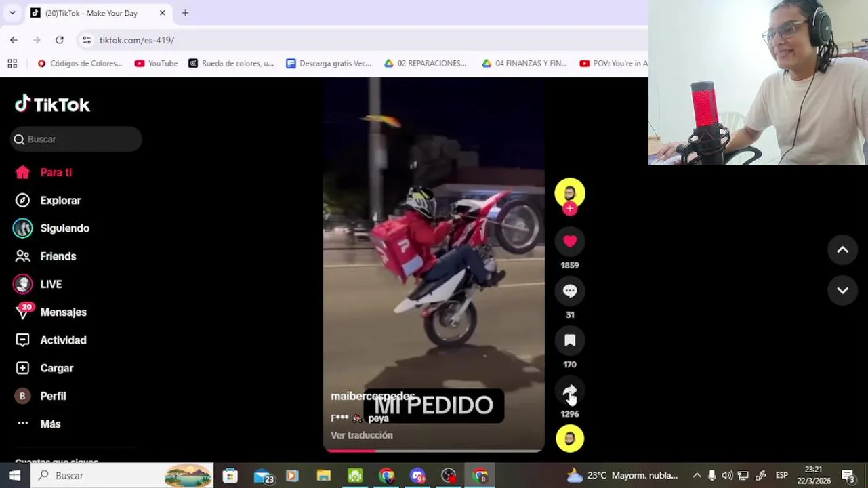Toggle the bookmark save with 170

click(x=570, y=340)
